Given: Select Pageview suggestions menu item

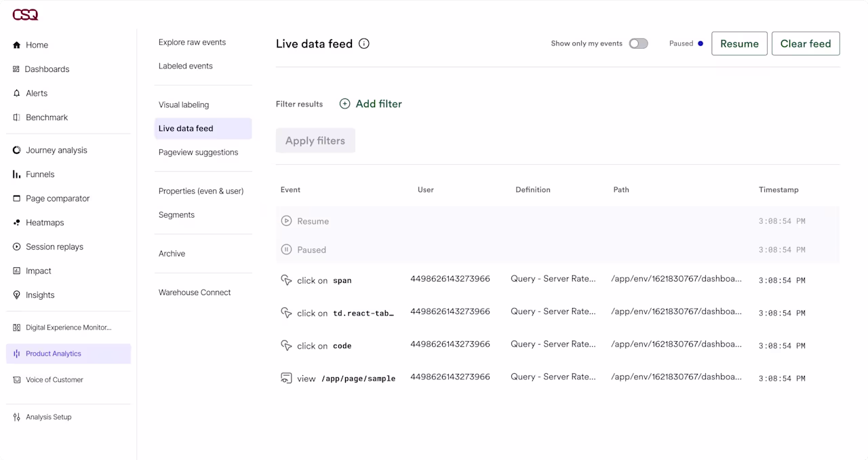Looking at the screenshot, I should pos(198,152).
